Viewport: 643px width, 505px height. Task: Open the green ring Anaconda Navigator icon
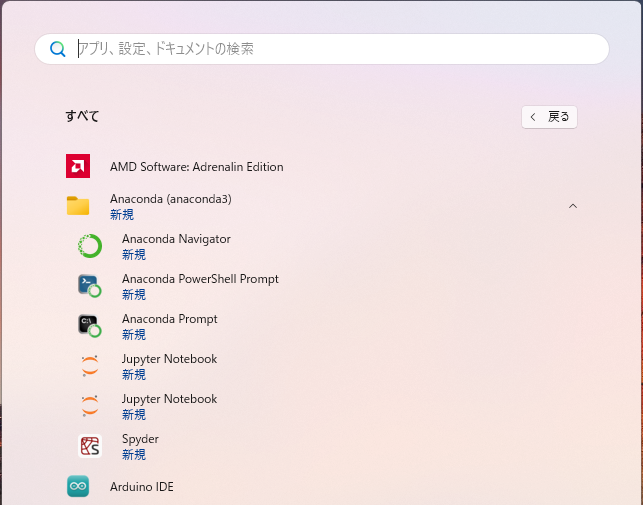coord(90,246)
